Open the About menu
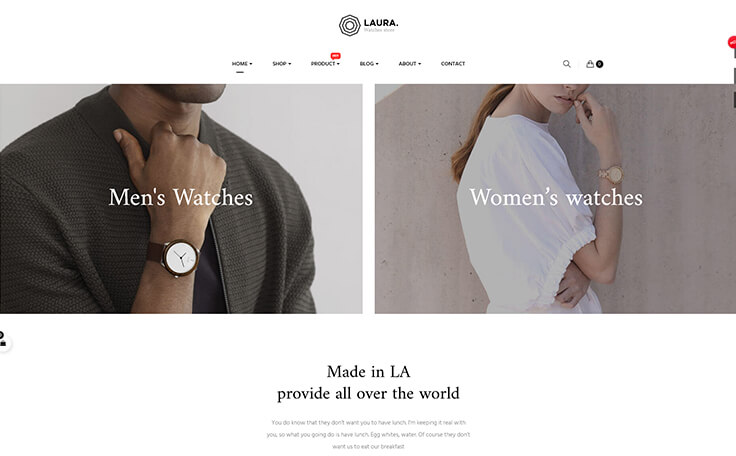 tap(410, 64)
